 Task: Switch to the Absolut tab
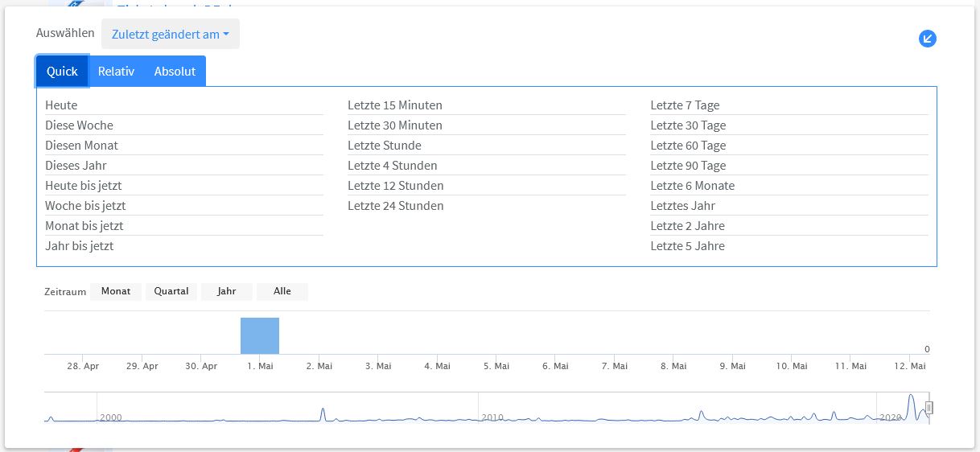click(x=175, y=71)
